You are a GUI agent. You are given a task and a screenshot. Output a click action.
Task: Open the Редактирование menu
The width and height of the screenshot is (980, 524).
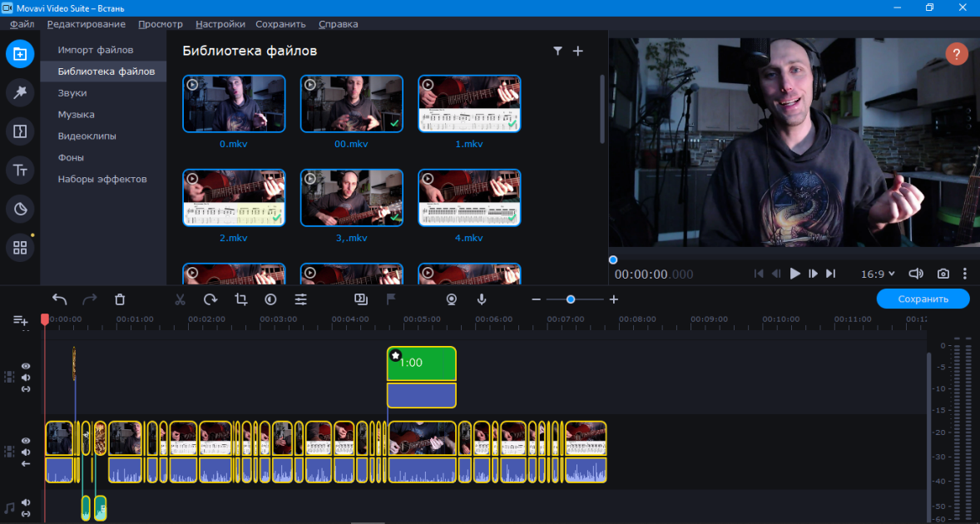[x=87, y=24]
